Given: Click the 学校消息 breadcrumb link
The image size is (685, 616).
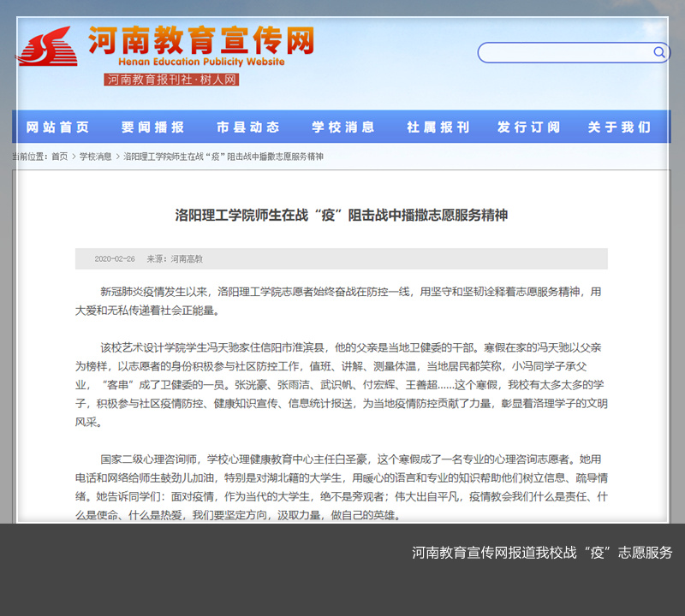Looking at the screenshot, I should [x=95, y=157].
